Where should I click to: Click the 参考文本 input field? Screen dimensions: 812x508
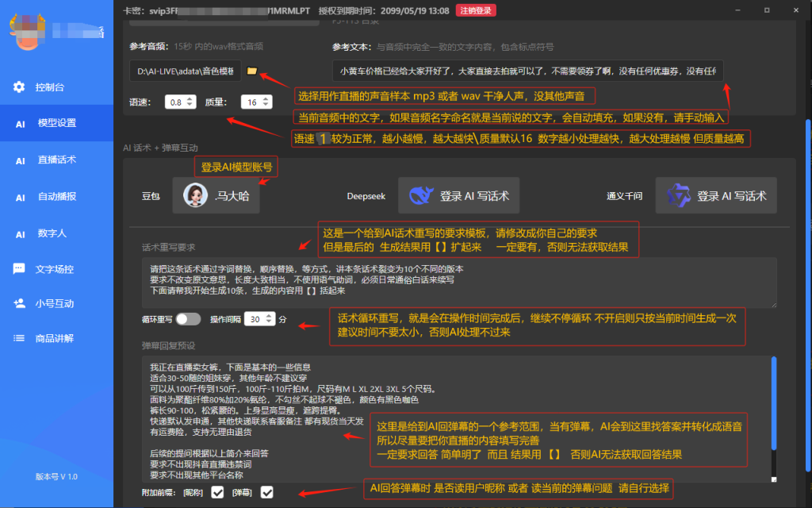coord(527,71)
